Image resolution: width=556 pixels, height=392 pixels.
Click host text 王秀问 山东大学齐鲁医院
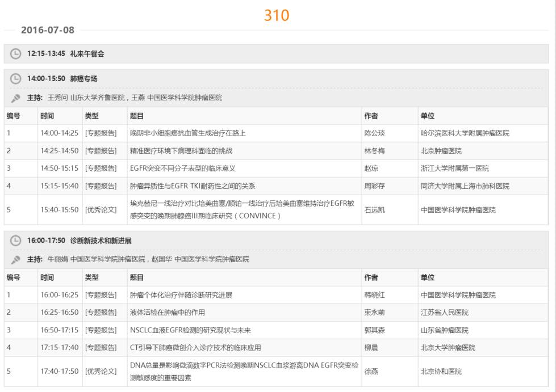(86, 98)
